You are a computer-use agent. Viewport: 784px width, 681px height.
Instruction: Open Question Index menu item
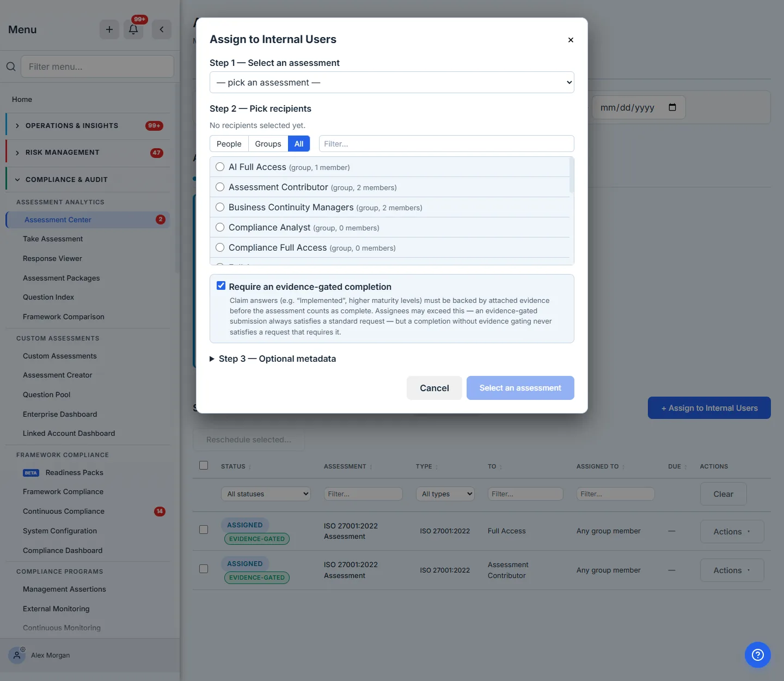pos(48,297)
